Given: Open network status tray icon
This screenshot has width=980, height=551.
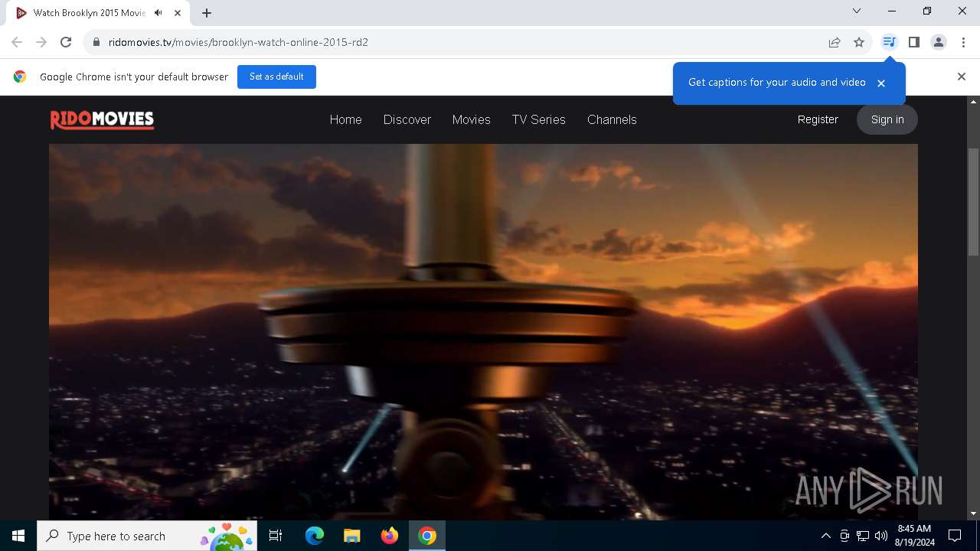Looking at the screenshot, I should click(x=863, y=536).
